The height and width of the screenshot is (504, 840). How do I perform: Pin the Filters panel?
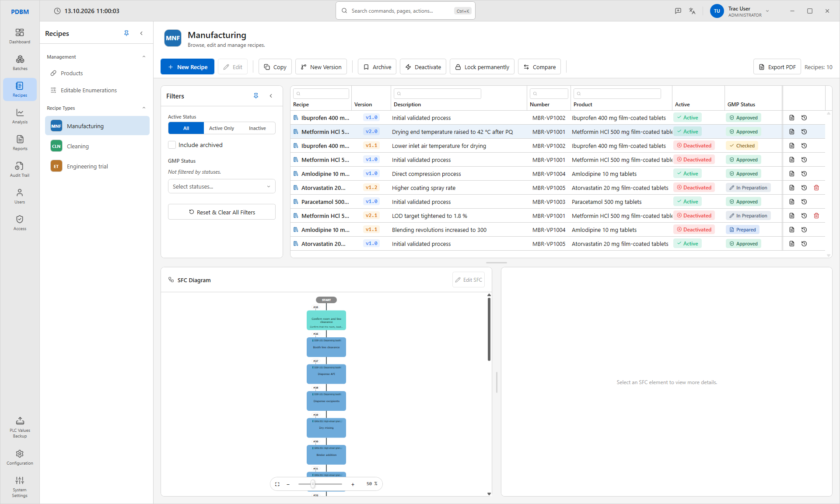pos(256,96)
